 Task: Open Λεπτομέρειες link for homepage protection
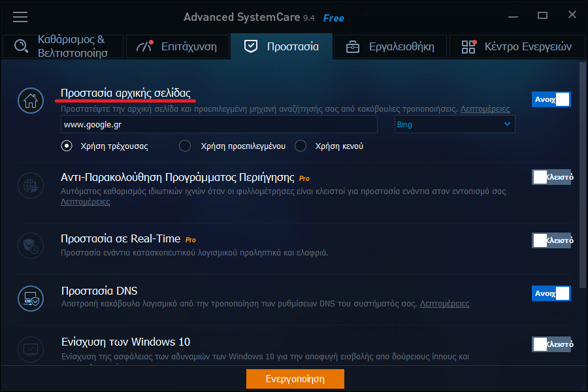point(485,109)
